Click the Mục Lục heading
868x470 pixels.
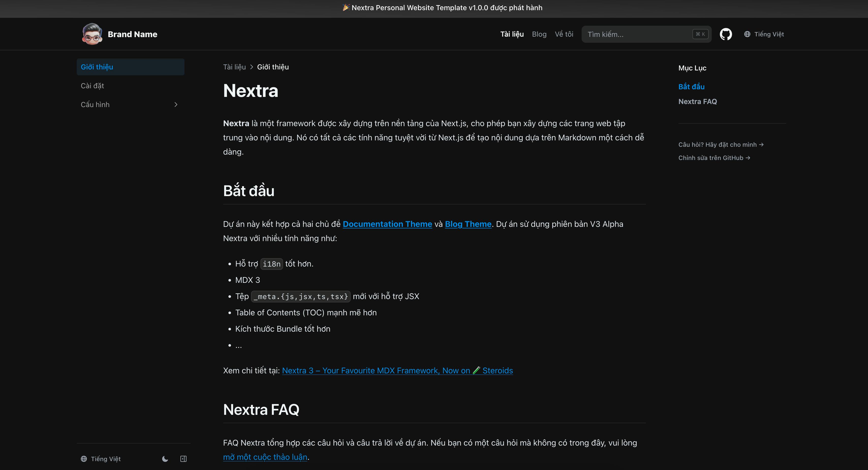point(692,68)
